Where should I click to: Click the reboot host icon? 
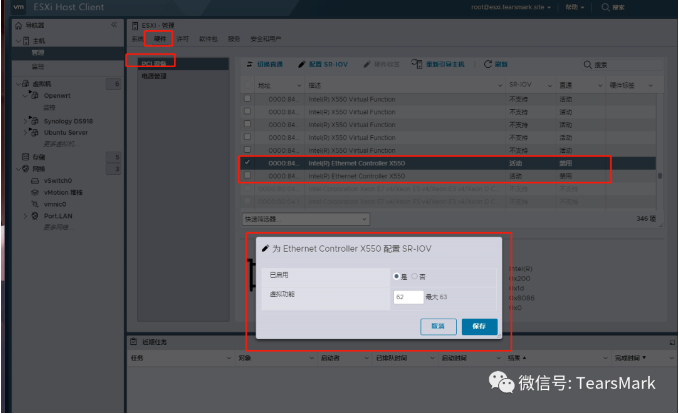pyautogui.click(x=416, y=64)
